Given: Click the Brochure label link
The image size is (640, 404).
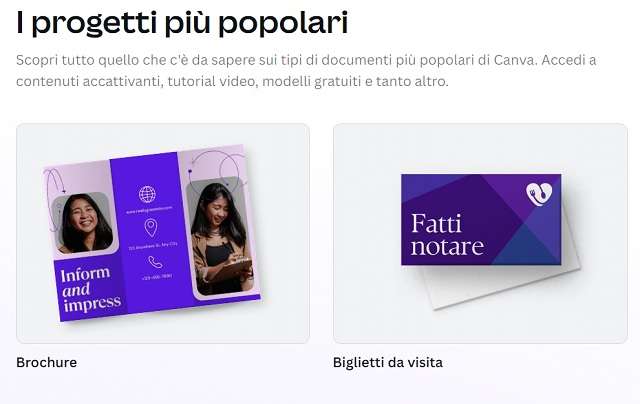Looking at the screenshot, I should click(x=47, y=362).
